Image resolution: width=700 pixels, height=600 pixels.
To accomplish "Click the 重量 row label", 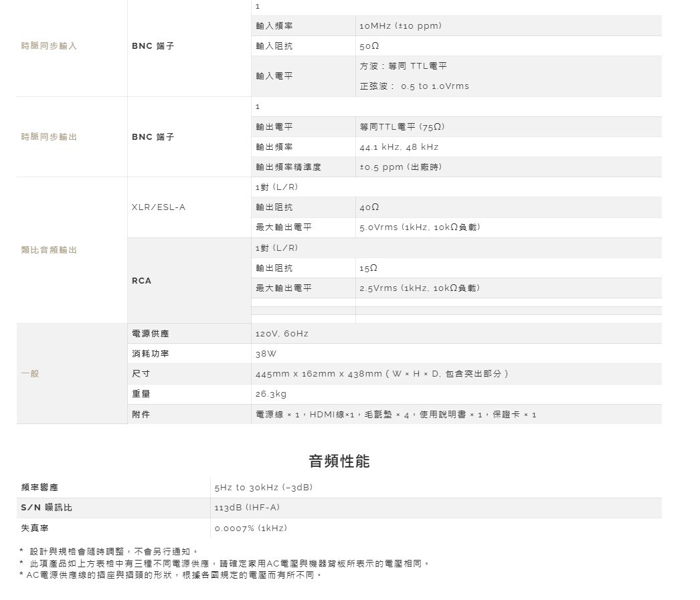I will (141, 394).
